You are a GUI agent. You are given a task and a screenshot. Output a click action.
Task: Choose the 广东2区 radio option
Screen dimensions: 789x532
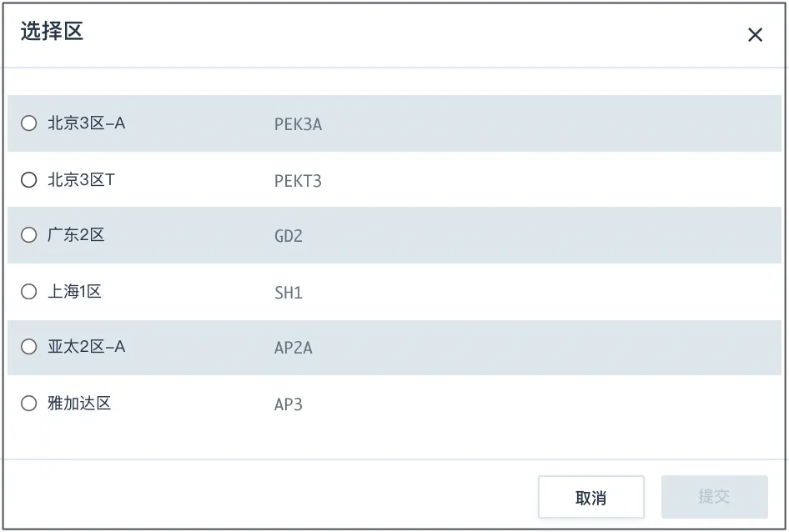pos(29,235)
